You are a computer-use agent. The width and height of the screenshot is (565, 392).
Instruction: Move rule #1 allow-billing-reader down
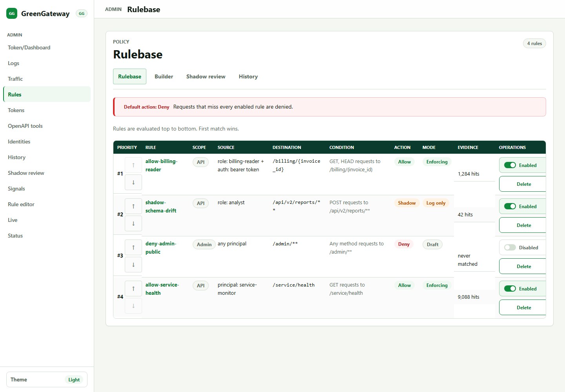pyautogui.click(x=133, y=182)
